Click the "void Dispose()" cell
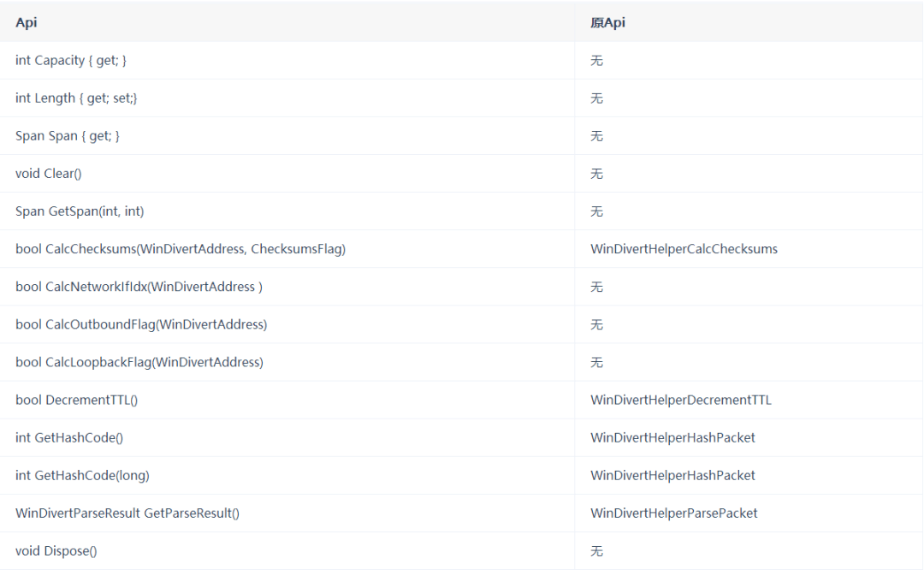The width and height of the screenshot is (924, 570). click(x=56, y=550)
